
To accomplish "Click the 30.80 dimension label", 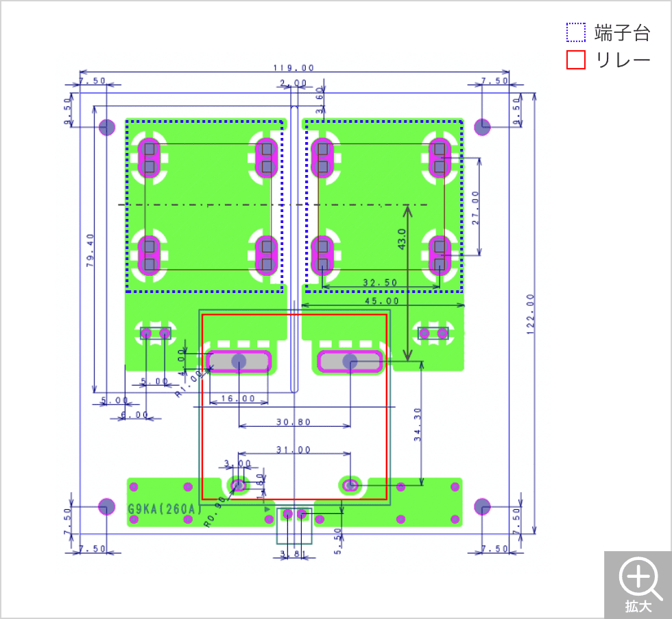I will tap(293, 422).
